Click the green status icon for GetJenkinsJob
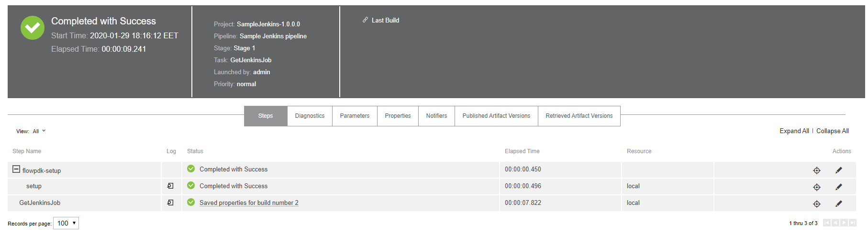 191,202
